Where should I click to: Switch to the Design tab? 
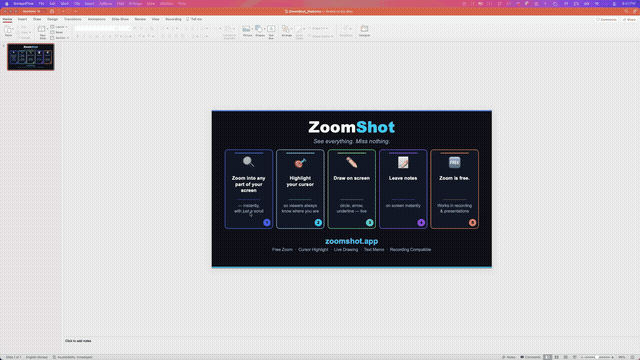coord(52,19)
